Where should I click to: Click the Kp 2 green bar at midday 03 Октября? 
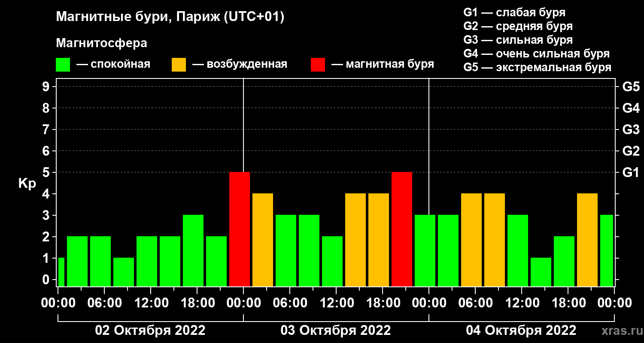[332, 262]
